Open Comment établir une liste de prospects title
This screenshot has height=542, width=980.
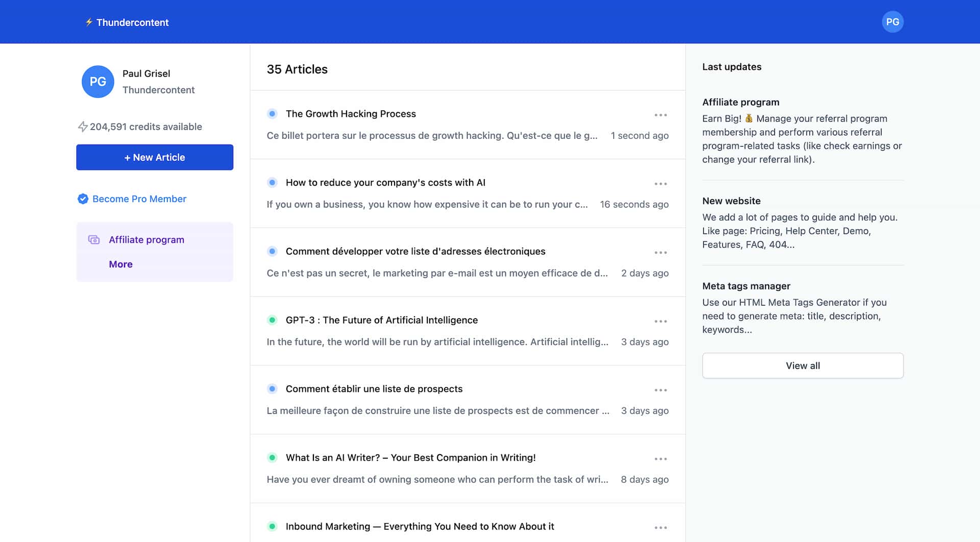pyautogui.click(x=374, y=389)
